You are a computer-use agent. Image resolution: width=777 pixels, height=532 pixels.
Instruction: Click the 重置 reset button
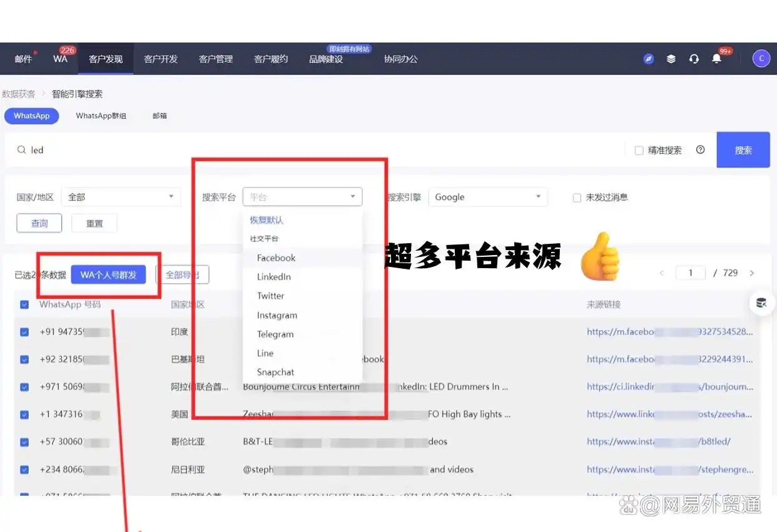coord(94,223)
